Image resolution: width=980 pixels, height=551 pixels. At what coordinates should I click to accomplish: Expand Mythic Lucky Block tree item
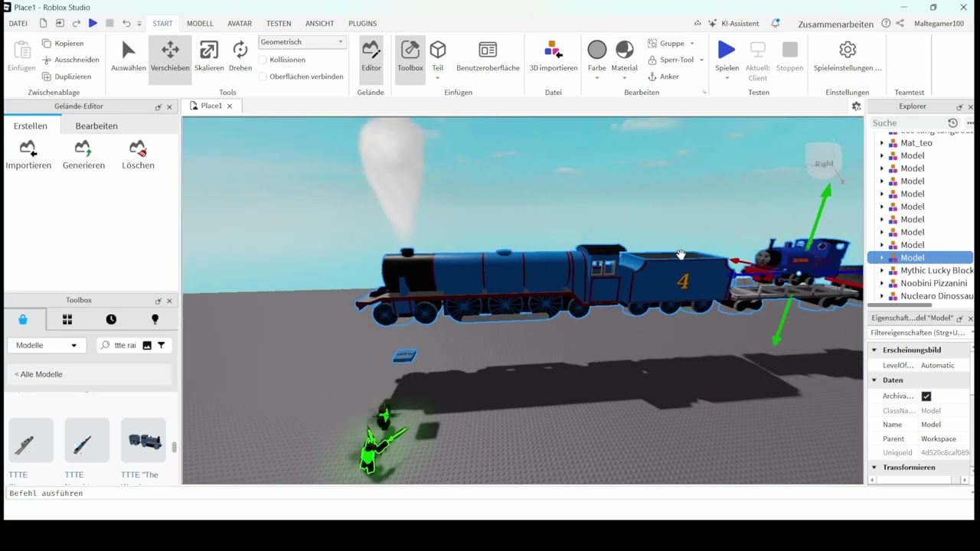click(882, 270)
